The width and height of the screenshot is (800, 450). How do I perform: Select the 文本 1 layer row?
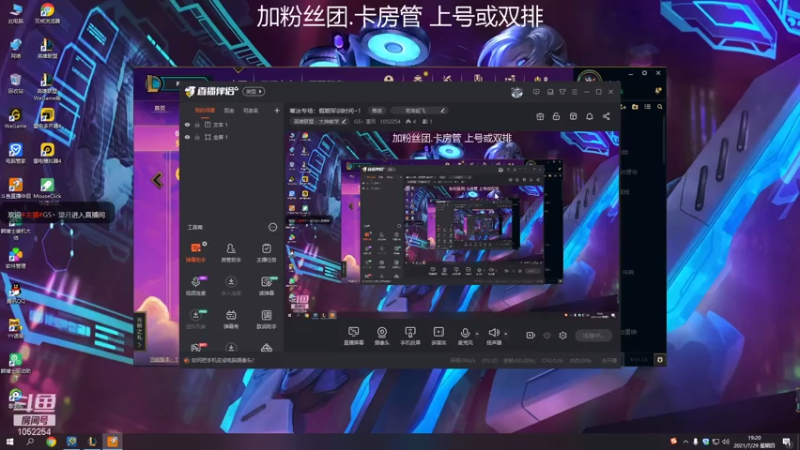tap(232, 124)
